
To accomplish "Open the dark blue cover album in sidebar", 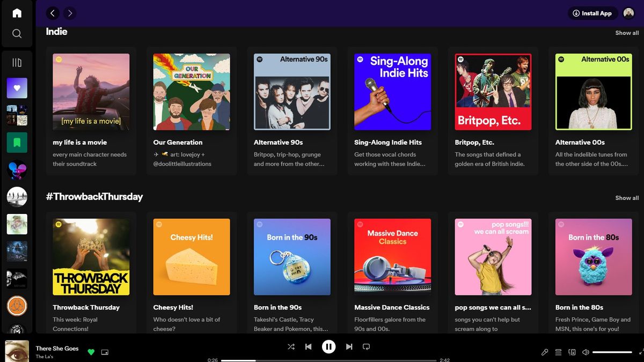I will pos(17,252).
